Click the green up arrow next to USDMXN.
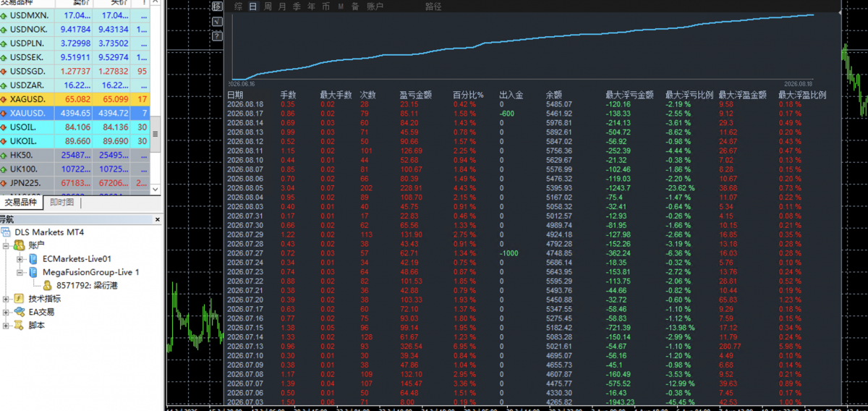This screenshot has height=411, width=868. click(x=4, y=15)
